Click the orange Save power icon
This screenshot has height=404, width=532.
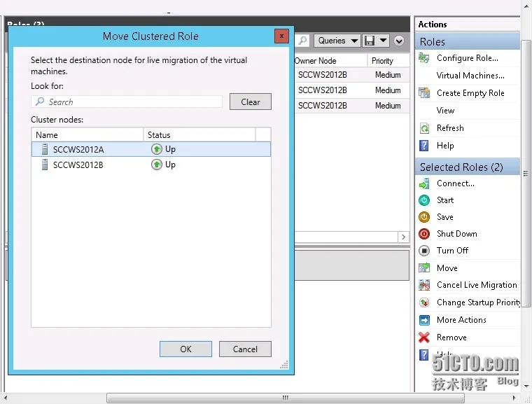423,216
